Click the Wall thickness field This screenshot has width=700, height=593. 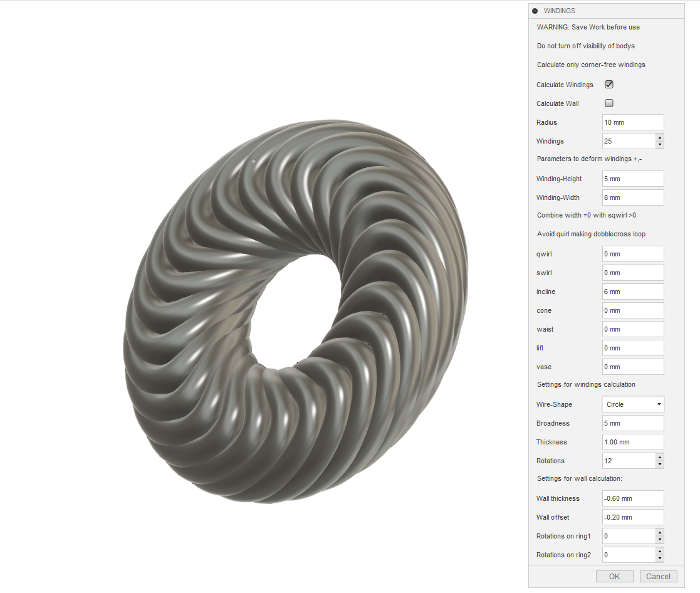click(x=632, y=498)
